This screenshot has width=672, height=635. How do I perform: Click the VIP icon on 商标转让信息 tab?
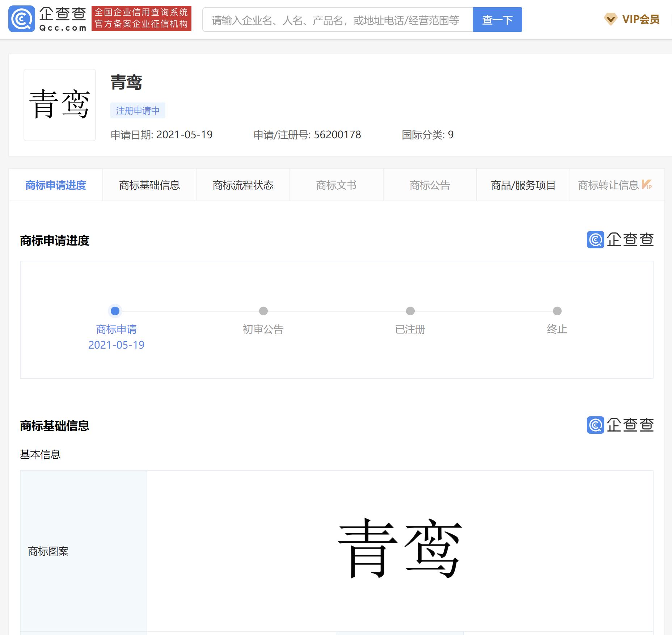point(647,185)
